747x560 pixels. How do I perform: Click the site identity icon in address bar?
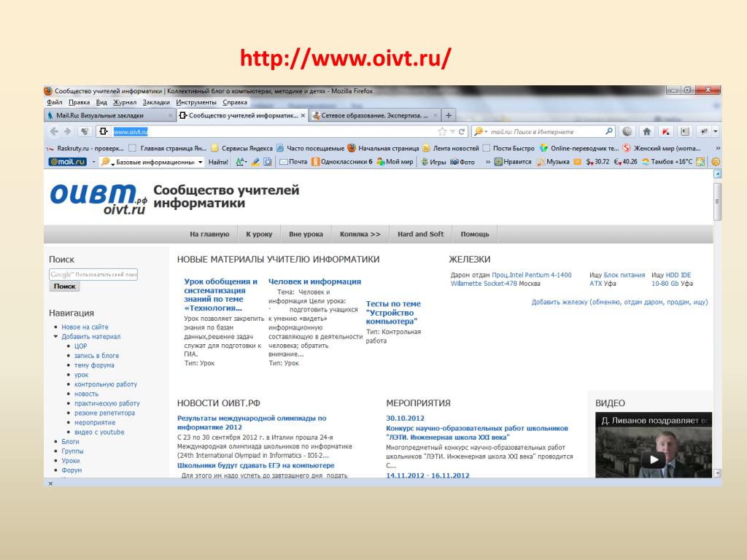(104, 131)
